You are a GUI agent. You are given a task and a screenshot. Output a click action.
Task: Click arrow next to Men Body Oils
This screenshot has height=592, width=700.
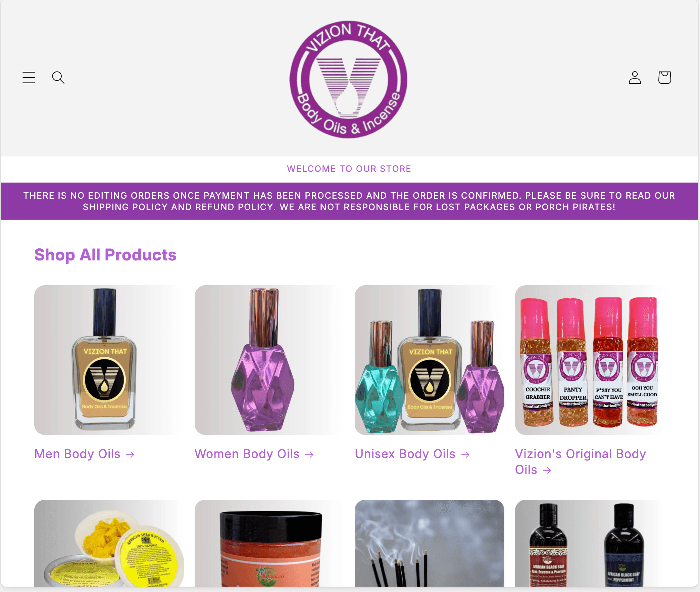130,455
